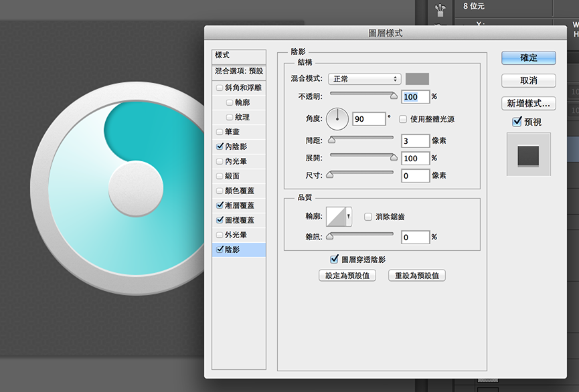
Task: Open the 混合模式 blend mode dropdown
Action: click(365, 79)
